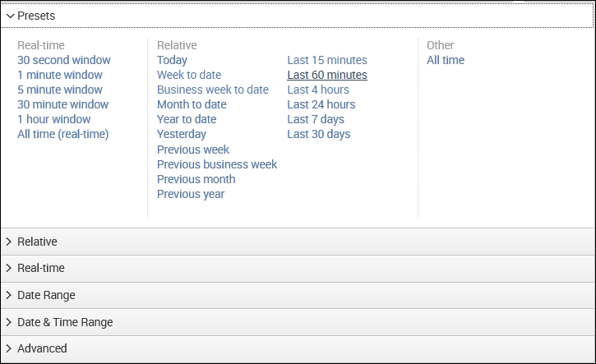Select Month to date preset
The height and width of the screenshot is (364, 596).
(192, 104)
